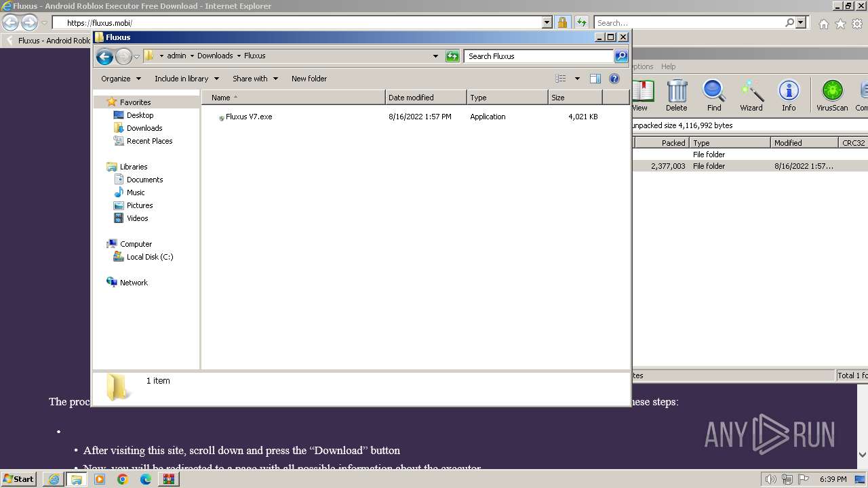Open Include in library dropdown

pyautogui.click(x=186, y=79)
